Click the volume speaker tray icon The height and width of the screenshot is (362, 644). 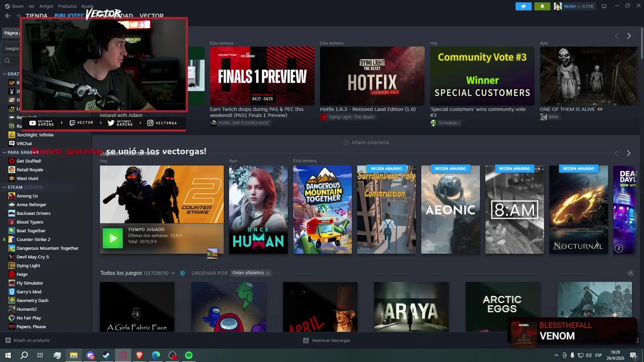(589, 355)
